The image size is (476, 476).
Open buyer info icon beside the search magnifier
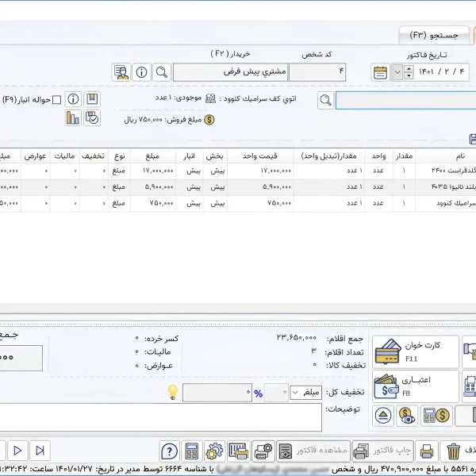(x=141, y=72)
